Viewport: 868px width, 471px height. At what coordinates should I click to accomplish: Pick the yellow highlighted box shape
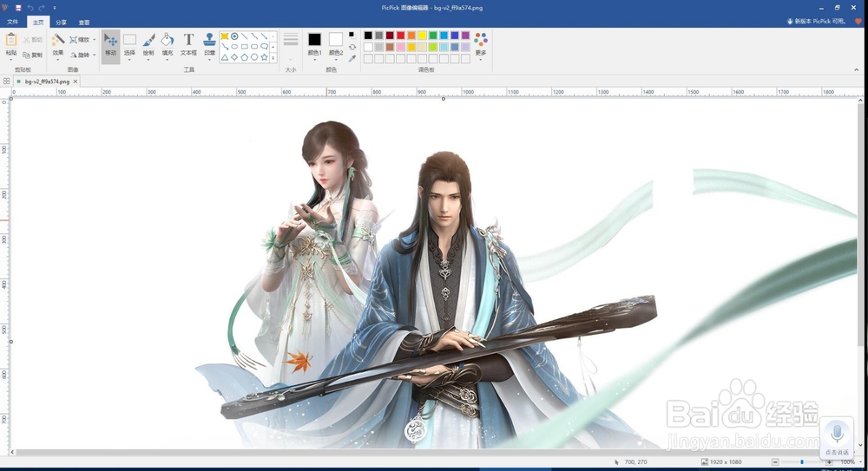pyautogui.click(x=225, y=36)
